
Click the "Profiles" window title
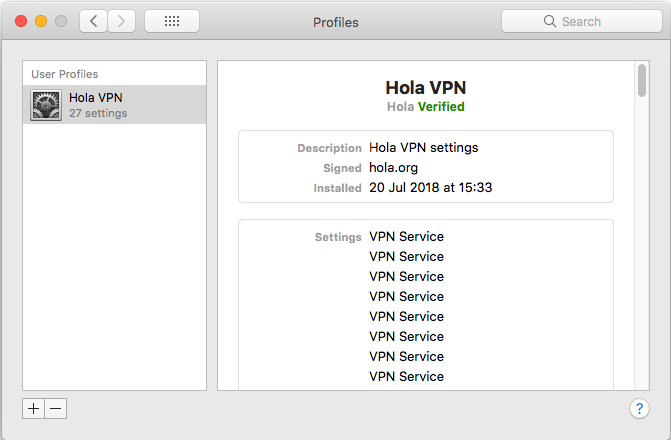click(336, 22)
